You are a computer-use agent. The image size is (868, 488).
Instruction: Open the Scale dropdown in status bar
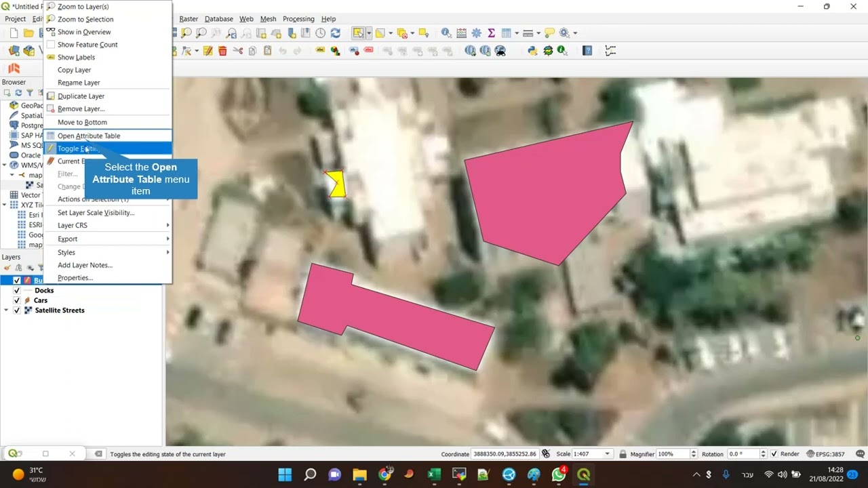[x=607, y=454]
